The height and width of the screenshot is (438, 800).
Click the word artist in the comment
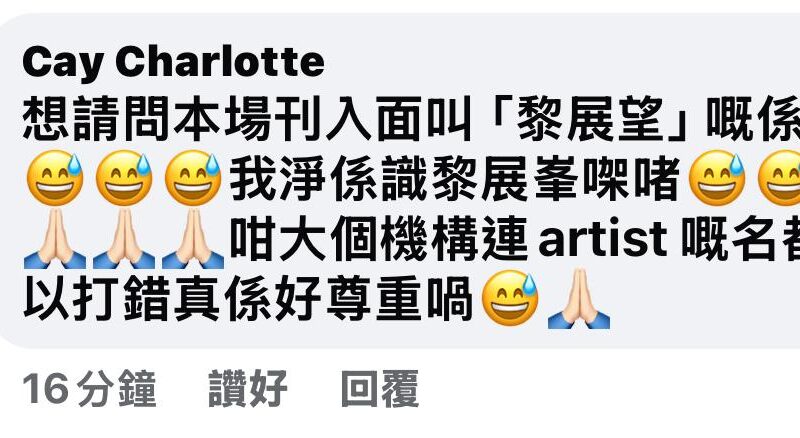(x=603, y=238)
